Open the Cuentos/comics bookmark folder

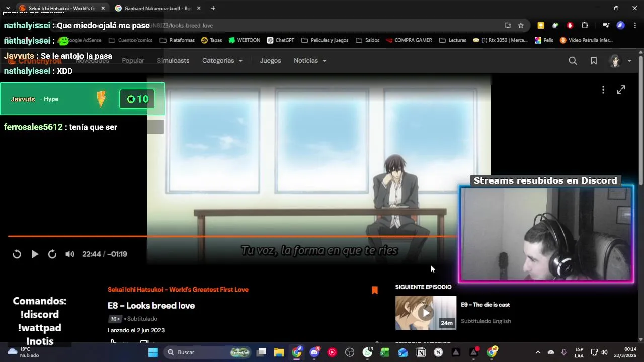(130, 40)
